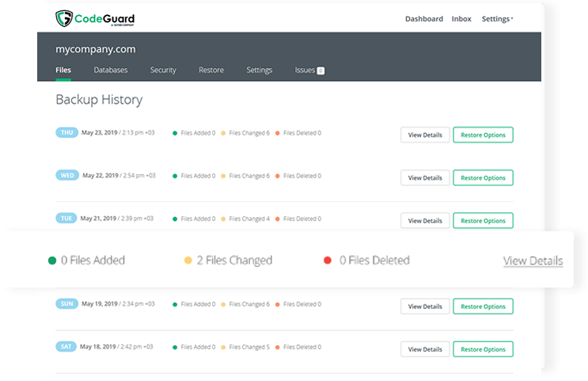Switch to the Security tab

[x=163, y=70]
